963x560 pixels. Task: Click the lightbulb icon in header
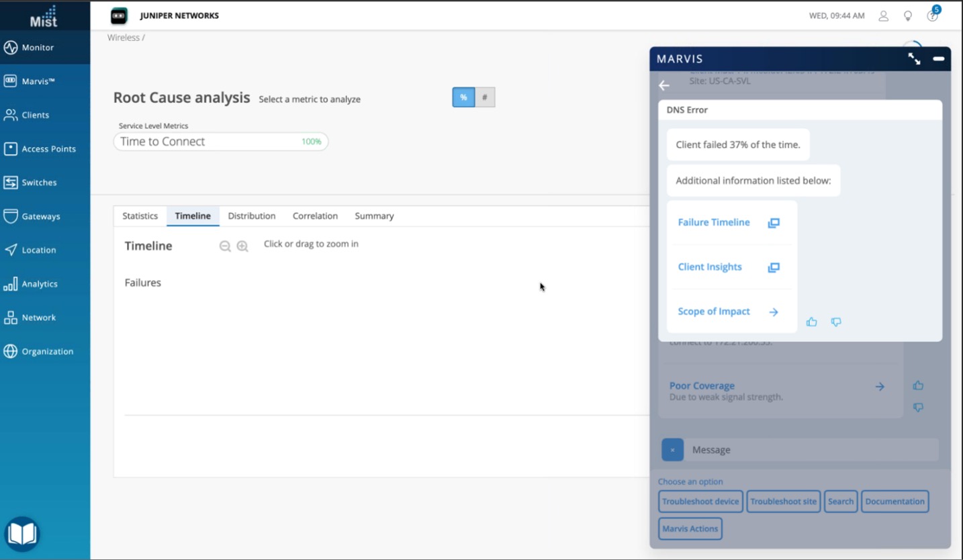pyautogui.click(x=908, y=15)
